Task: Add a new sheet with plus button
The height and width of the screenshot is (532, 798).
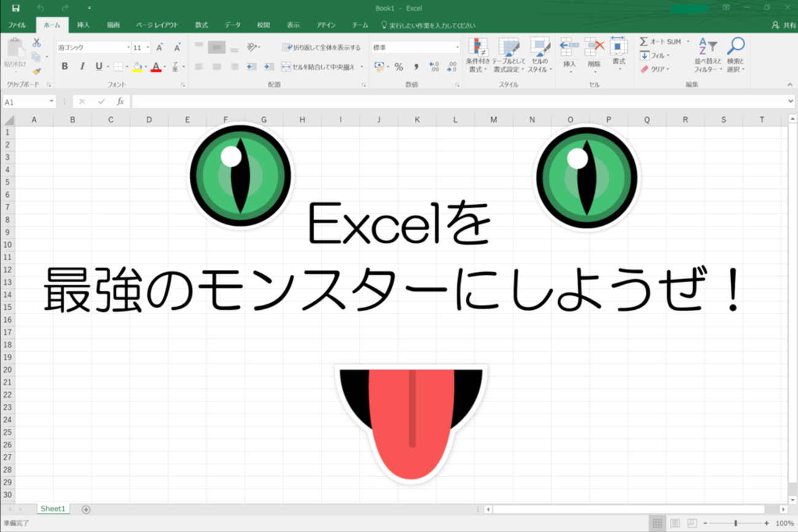Action: click(86, 509)
